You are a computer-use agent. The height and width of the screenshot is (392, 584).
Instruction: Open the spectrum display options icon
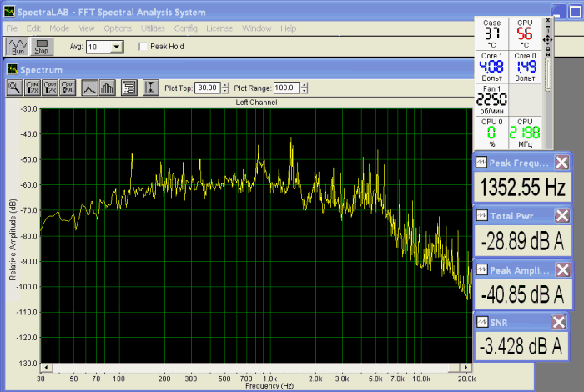click(x=128, y=87)
